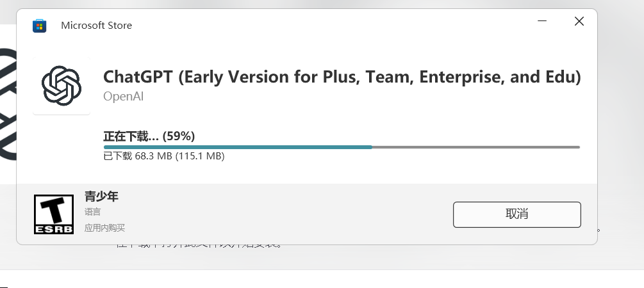Viewport: 644px width, 288px height.
Task: Click the gray unfilled portion of progress bar
Action: (x=475, y=147)
